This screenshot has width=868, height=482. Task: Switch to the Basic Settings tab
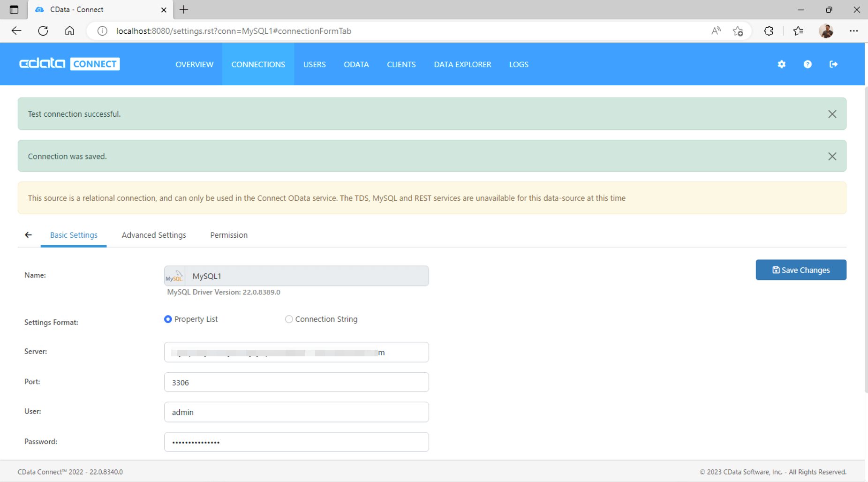tap(74, 235)
